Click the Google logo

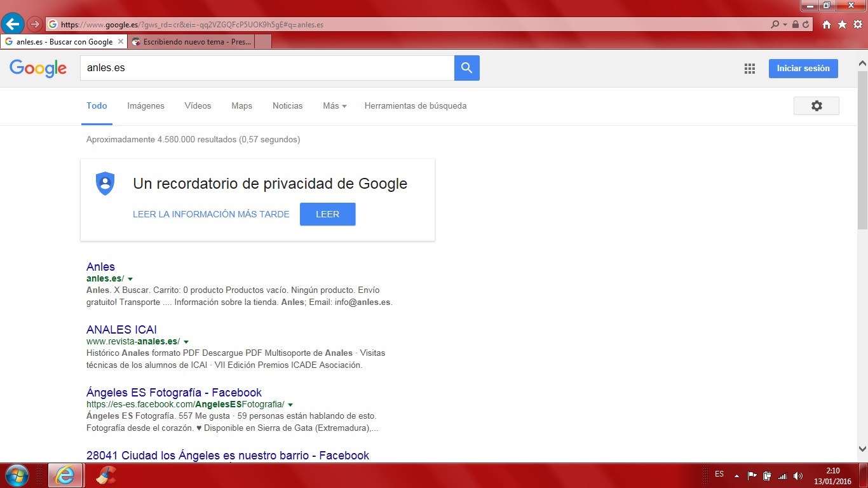point(38,69)
